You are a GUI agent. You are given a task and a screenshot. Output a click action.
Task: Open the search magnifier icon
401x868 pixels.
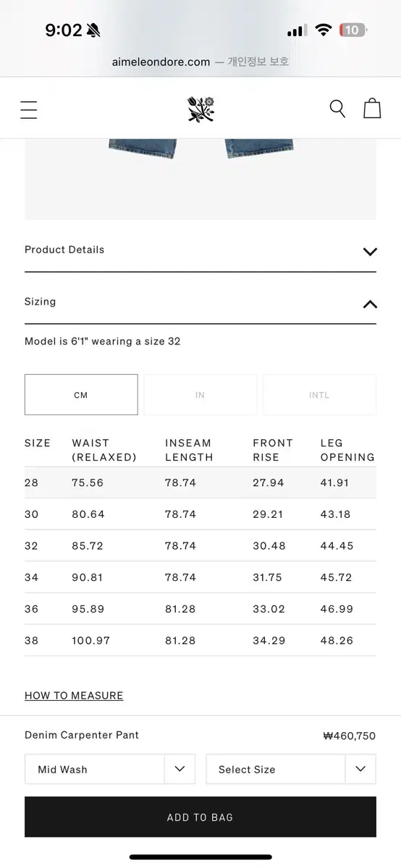click(337, 109)
